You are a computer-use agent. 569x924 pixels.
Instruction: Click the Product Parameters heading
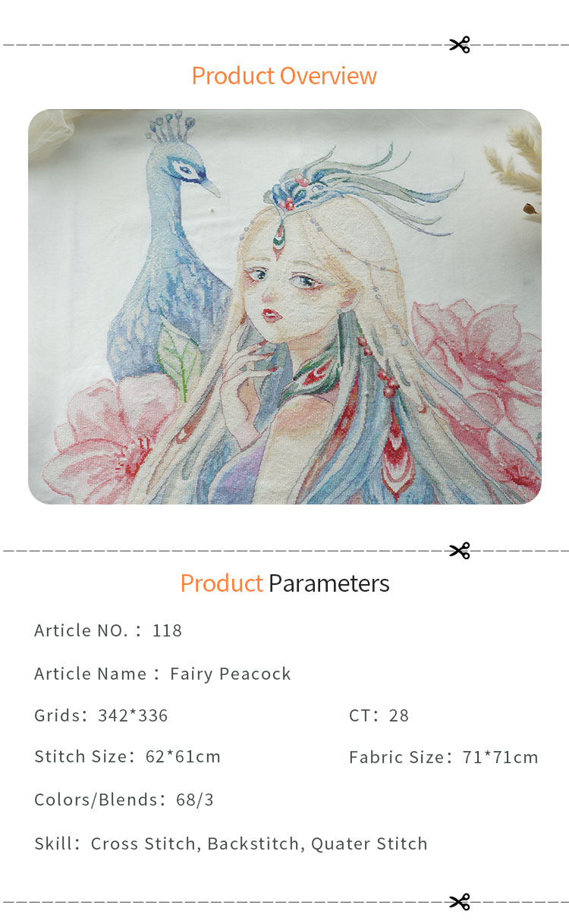(284, 583)
